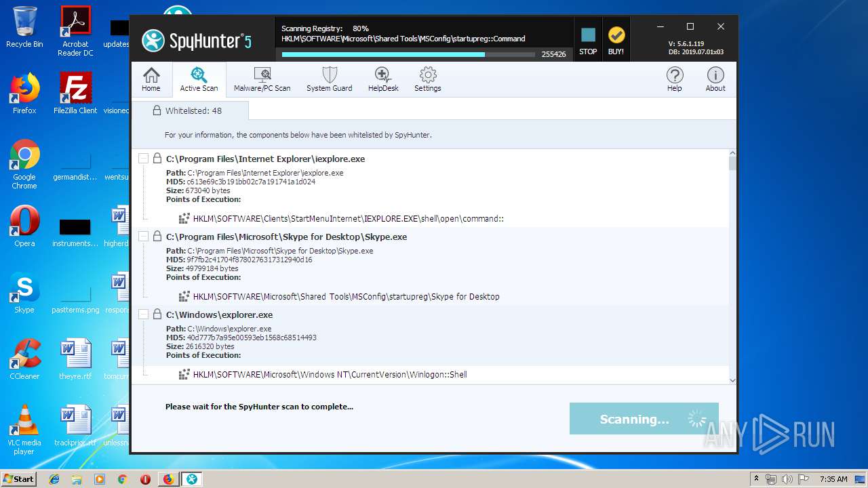Viewport: 868px width, 488px height.
Task: Click the registry icon for Winlogon::Shell
Action: tap(184, 374)
